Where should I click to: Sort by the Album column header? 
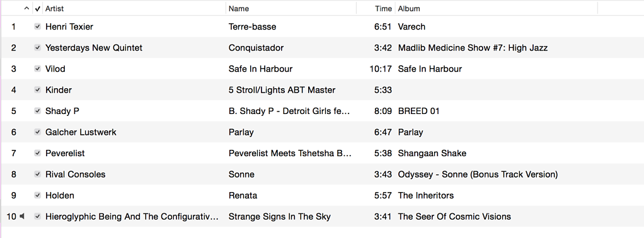pos(409,9)
